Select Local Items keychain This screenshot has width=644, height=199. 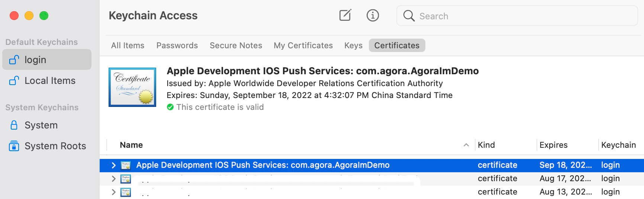50,81
